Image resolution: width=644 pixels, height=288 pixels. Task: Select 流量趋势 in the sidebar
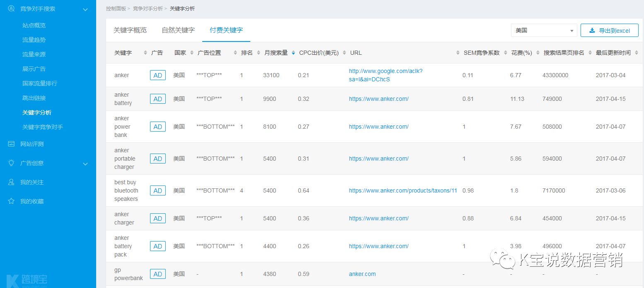coord(34,40)
